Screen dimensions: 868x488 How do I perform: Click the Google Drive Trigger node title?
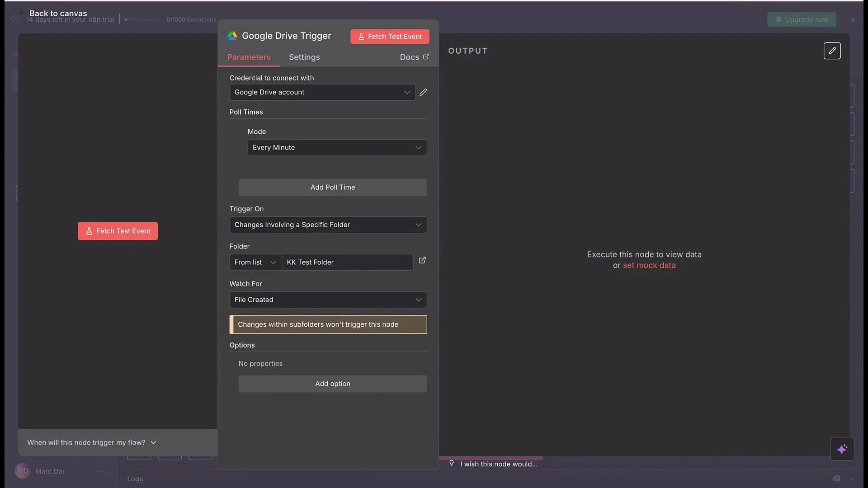tap(287, 36)
